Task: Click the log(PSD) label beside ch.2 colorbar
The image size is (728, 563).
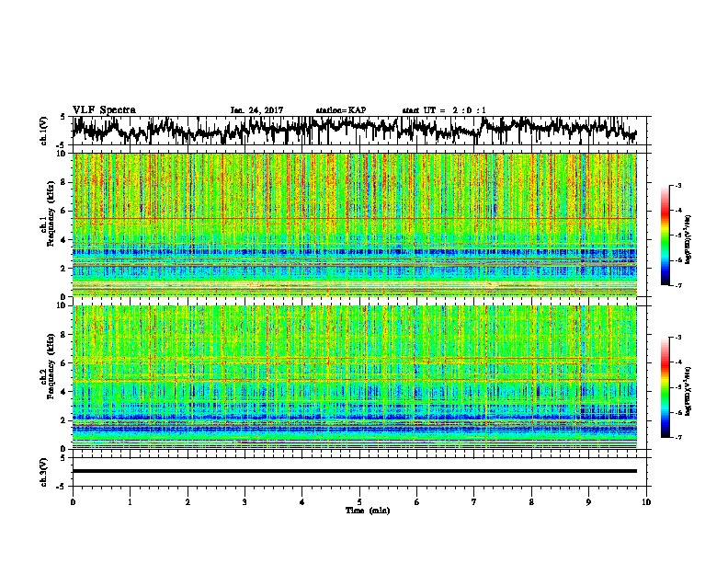Action: tap(688, 391)
